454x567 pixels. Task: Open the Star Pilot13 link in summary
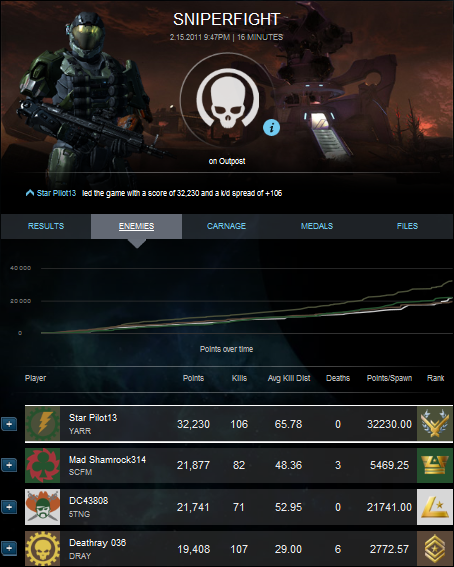(56, 193)
